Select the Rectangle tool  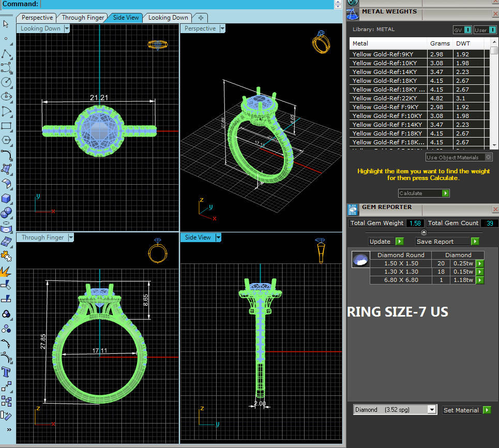tap(6, 126)
